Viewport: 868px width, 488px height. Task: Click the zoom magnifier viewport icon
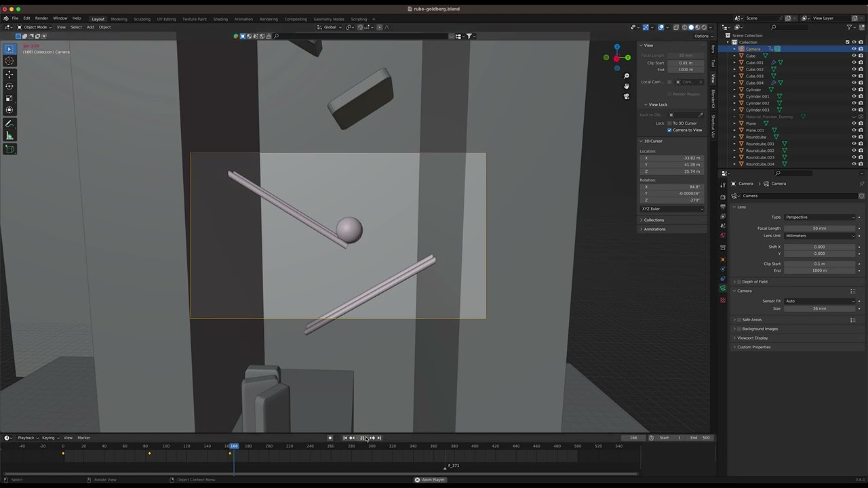coord(627,76)
